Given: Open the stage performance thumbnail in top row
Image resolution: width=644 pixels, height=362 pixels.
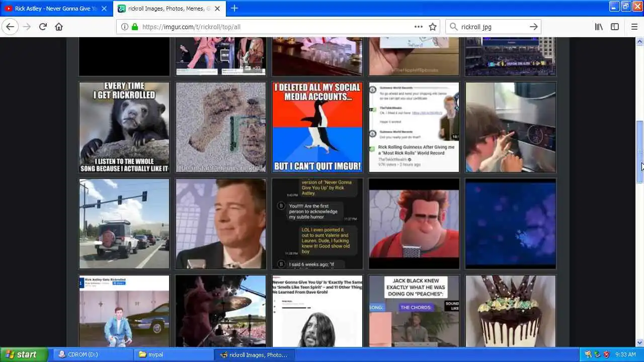Looking at the screenshot, I should tap(221, 56).
